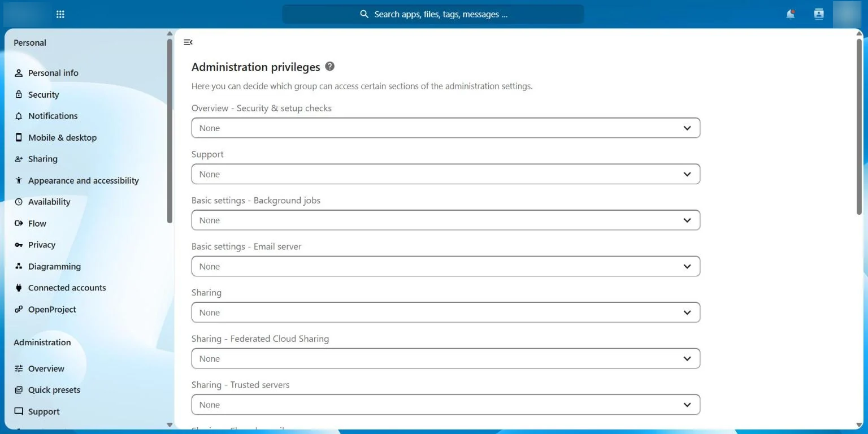
Task: Click the Connected accounts plug icon
Action: [19, 288]
